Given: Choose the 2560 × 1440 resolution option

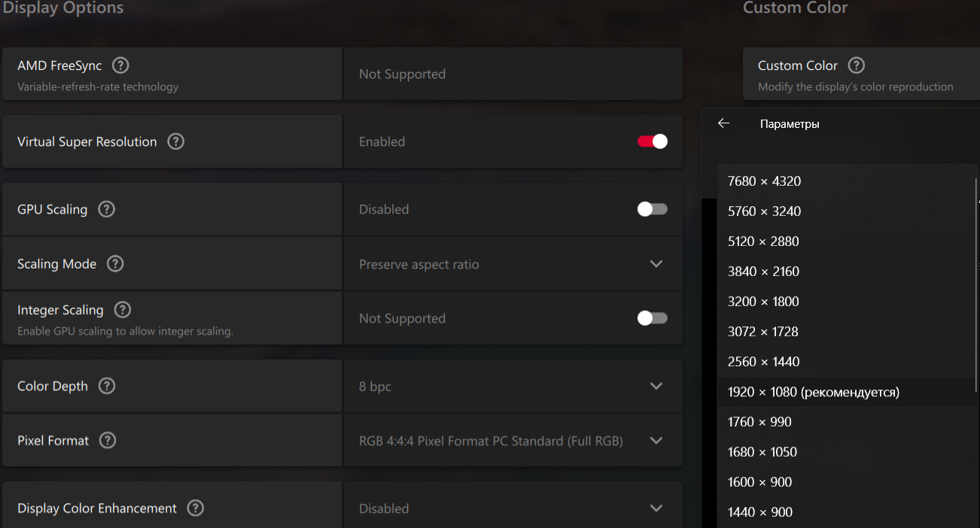Looking at the screenshot, I should 763,362.
